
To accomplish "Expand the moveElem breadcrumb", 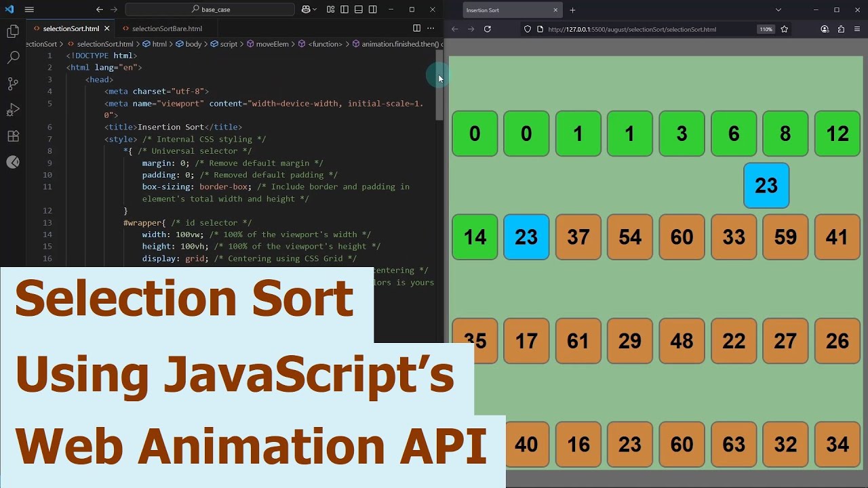I will point(268,44).
